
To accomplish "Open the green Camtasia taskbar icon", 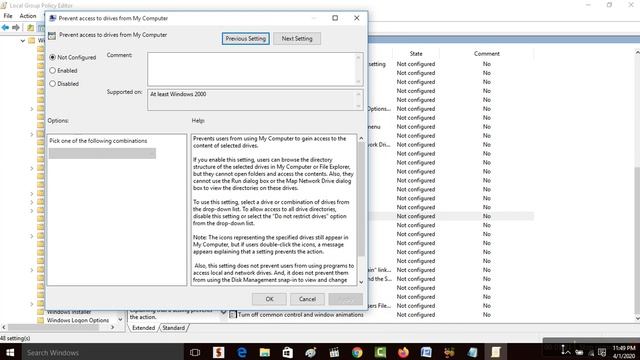I will 380,352.
